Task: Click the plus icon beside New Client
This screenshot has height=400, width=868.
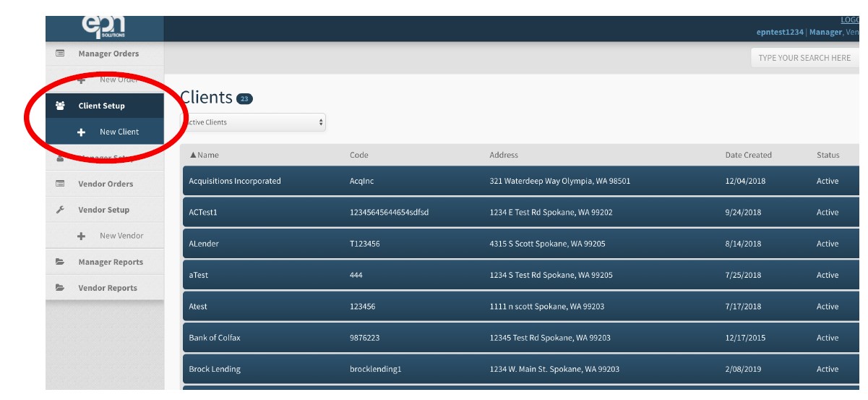Action: [x=82, y=132]
